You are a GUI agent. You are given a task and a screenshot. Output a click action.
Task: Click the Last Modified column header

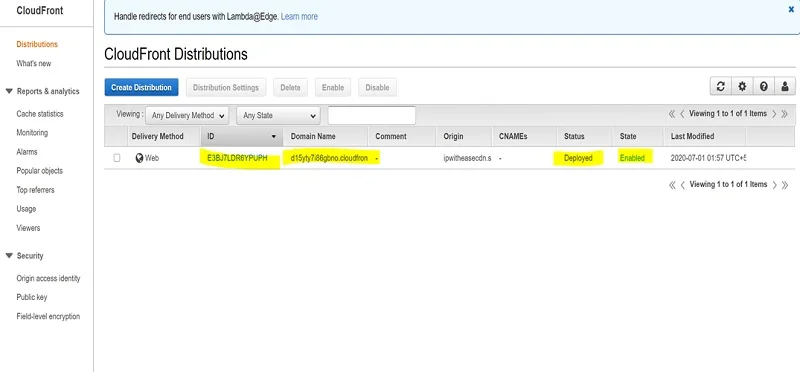pyautogui.click(x=692, y=136)
